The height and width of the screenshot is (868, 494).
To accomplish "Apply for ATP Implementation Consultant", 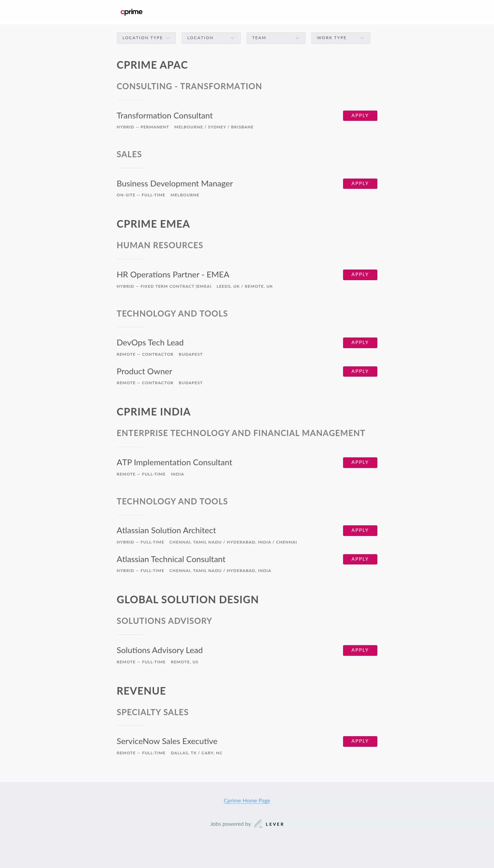I will [x=360, y=462].
